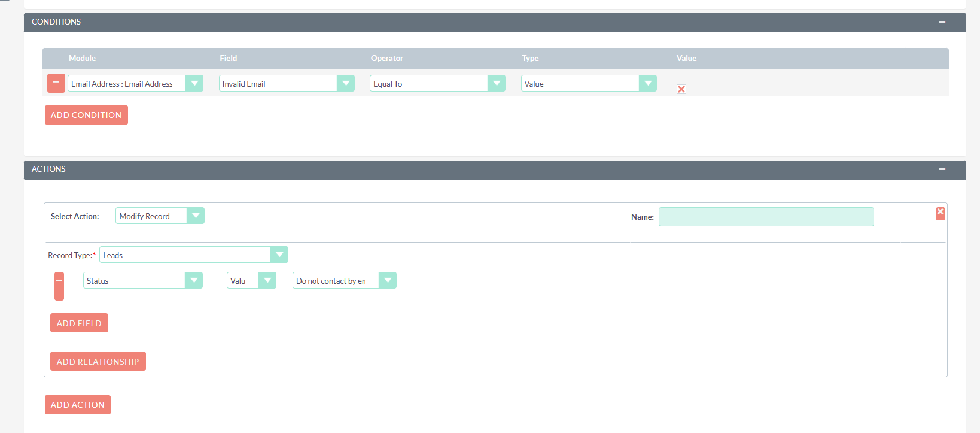
Task: Open the small value-type dropdown beside Status
Action: click(x=251, y=281)
